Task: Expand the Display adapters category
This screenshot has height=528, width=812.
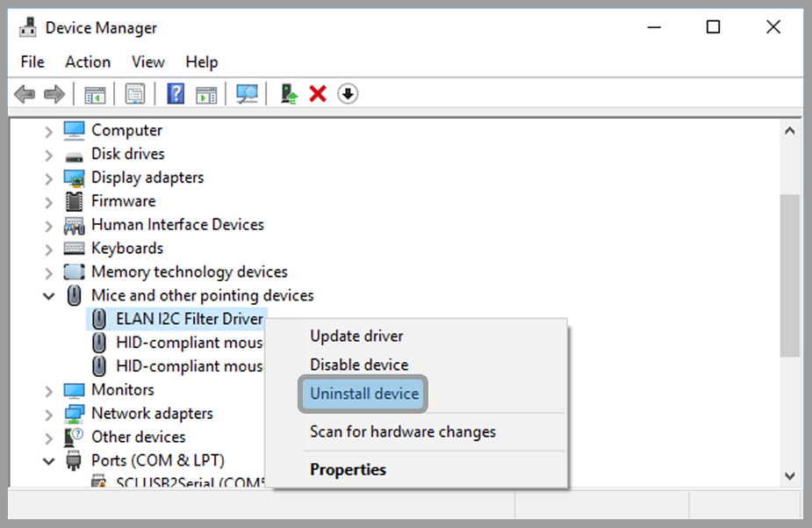Action: point(49,177)
